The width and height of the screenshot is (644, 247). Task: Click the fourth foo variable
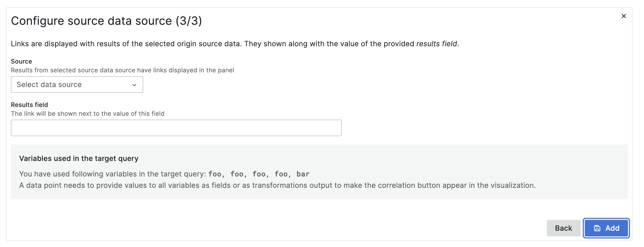click(x=281, y=174)
